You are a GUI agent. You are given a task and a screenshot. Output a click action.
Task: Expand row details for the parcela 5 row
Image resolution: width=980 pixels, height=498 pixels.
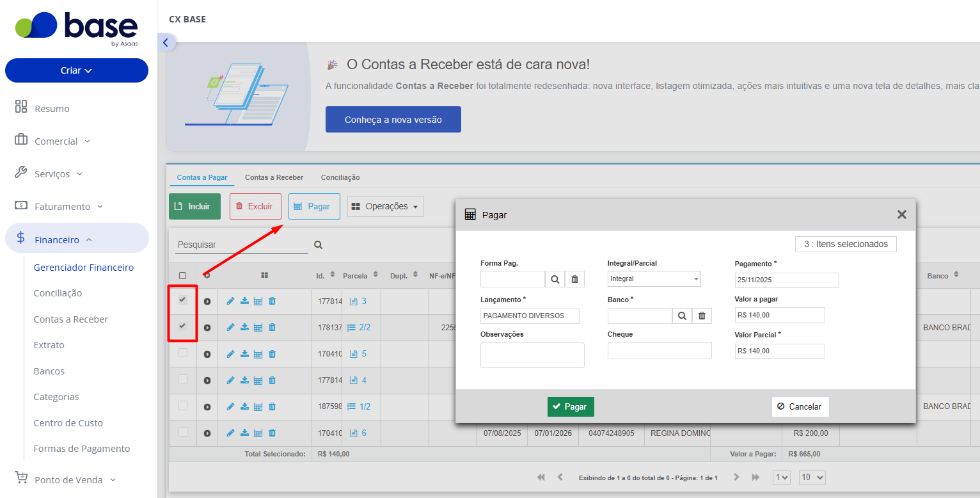pos(207,354)
